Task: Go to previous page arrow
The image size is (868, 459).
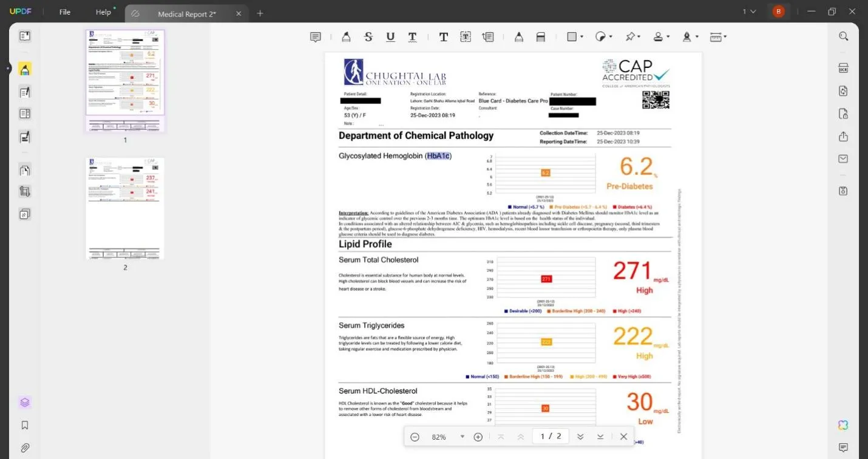Action: tap(521, 437)
